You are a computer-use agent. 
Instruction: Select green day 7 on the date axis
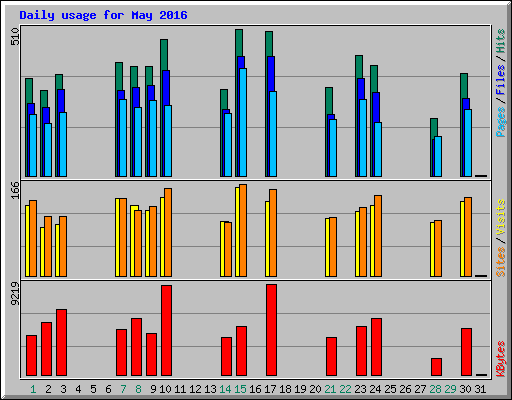[x=123, y=389]
